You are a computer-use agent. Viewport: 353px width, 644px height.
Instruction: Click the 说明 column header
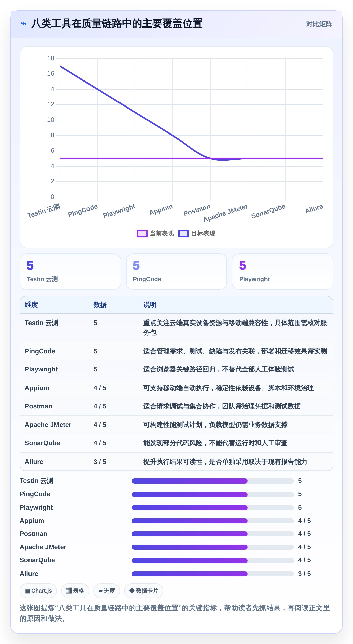click(150, 305)
